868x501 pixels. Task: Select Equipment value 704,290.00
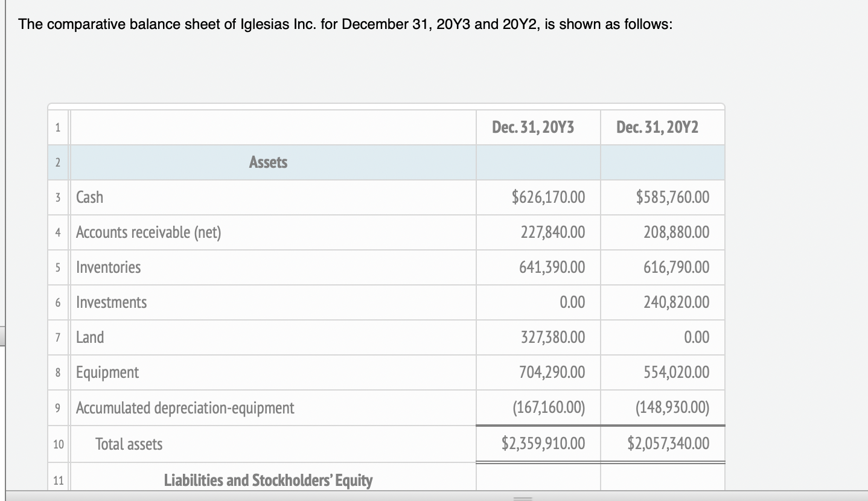(552, 372)
